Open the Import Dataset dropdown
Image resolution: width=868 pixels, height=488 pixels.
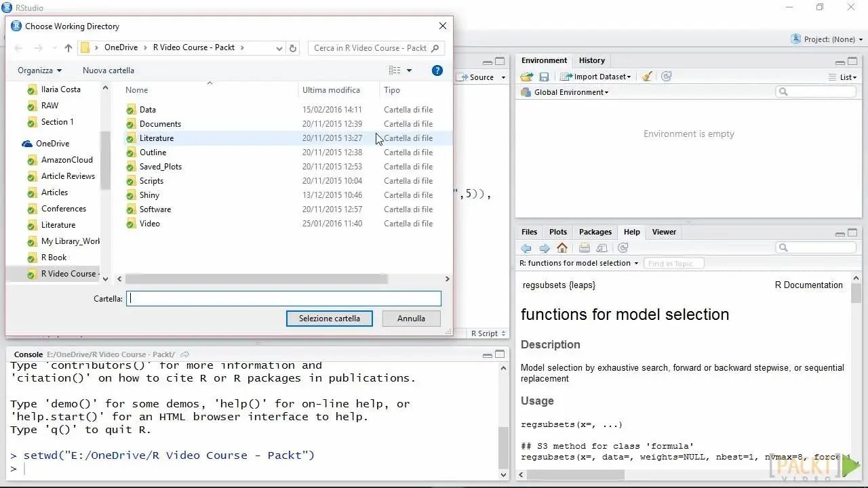595,77
